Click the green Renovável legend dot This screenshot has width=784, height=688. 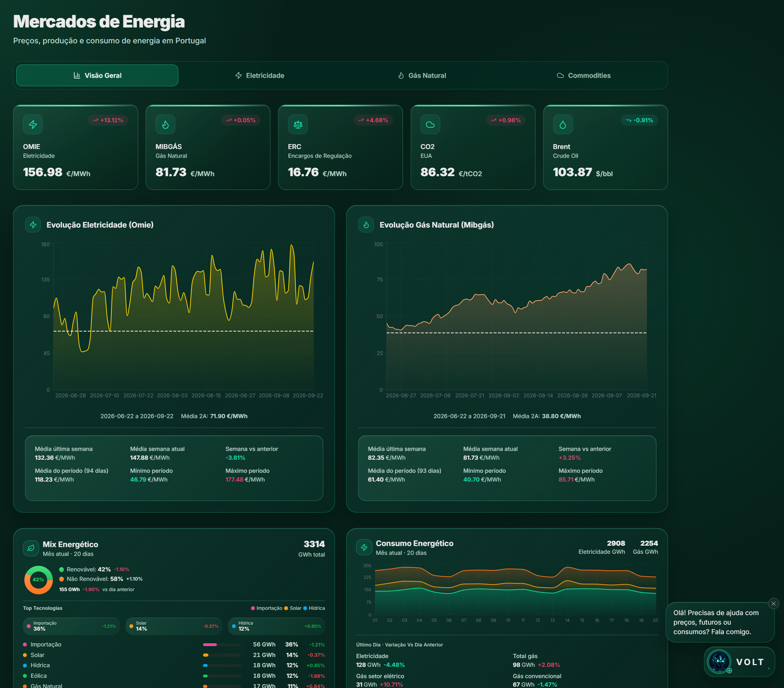pos(61,570)
